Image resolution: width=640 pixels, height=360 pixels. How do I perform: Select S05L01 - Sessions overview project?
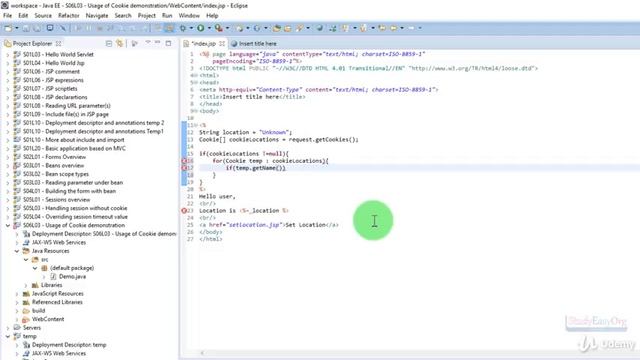click(x=56, y=200)
